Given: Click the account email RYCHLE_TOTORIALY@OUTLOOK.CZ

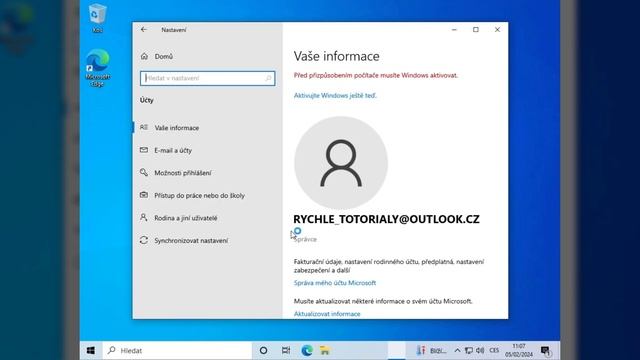Looking at the screenshot, I should coord(386,219).
